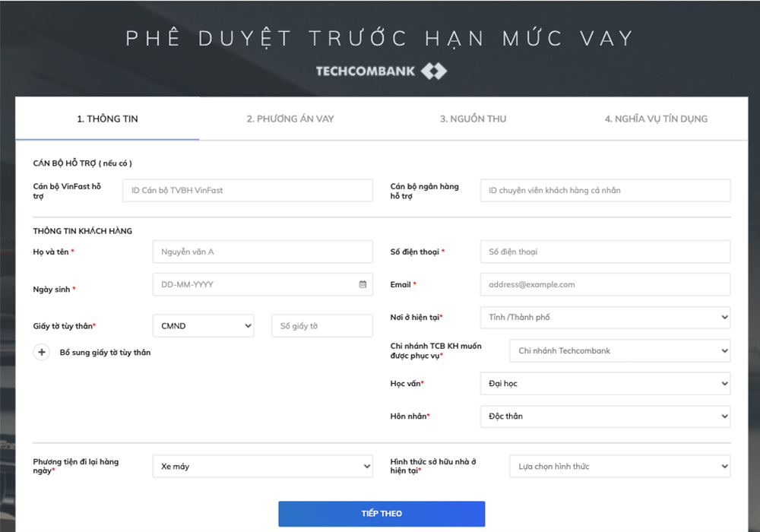The width and height of the screenshot is (760, 532).
Task: Switch to the 1. THÔNG TIN tab
Action: point(107,119)
